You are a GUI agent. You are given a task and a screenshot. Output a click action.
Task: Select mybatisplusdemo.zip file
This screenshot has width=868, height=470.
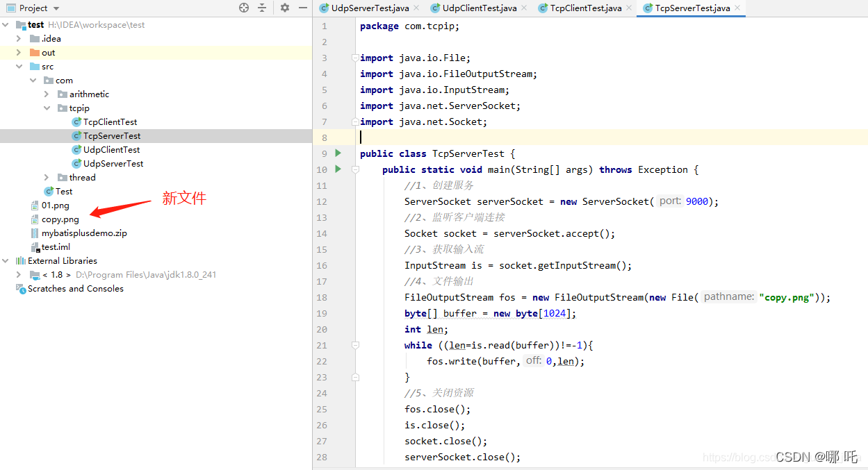pos(83,233)
